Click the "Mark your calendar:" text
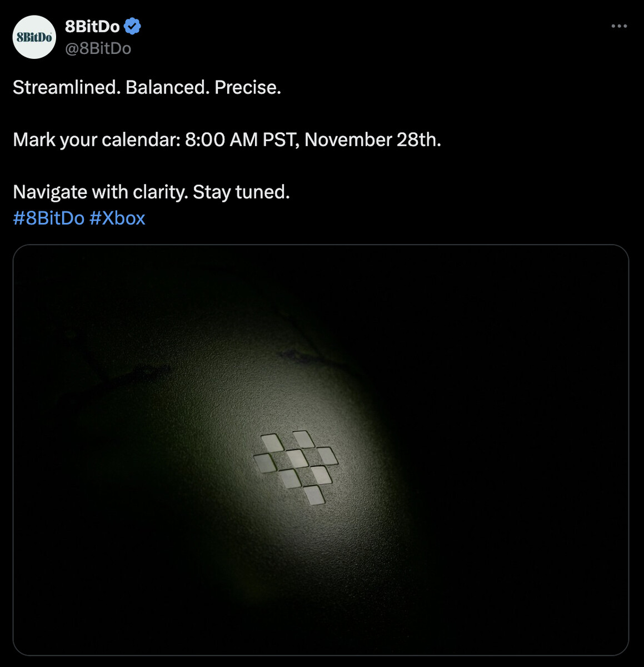The height and width of the screenshot is (667, 644). 97,140
